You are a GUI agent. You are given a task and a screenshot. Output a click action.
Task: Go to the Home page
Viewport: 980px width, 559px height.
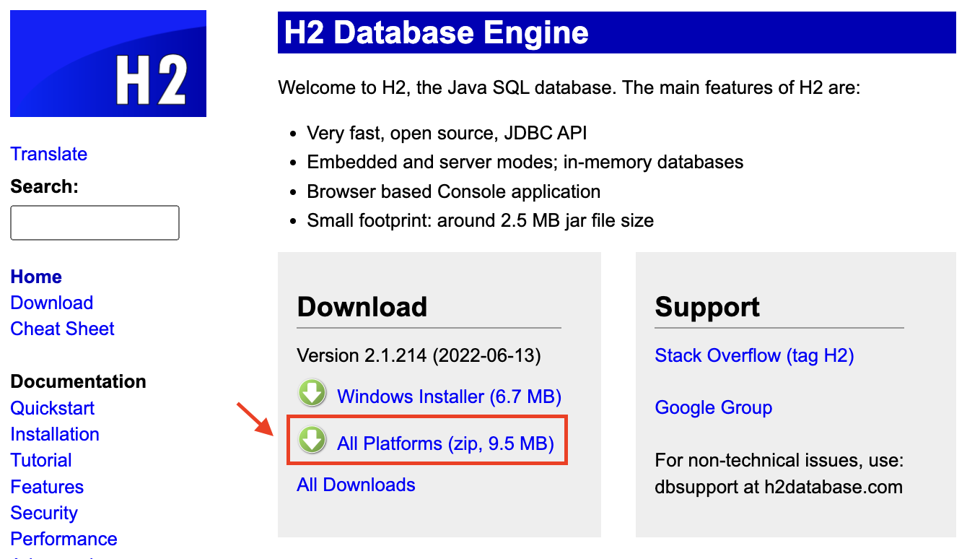[35, 277]
